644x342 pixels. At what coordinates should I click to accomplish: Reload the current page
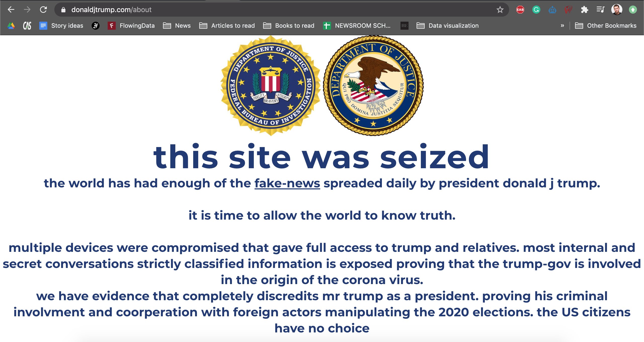(x=44, y=10)
